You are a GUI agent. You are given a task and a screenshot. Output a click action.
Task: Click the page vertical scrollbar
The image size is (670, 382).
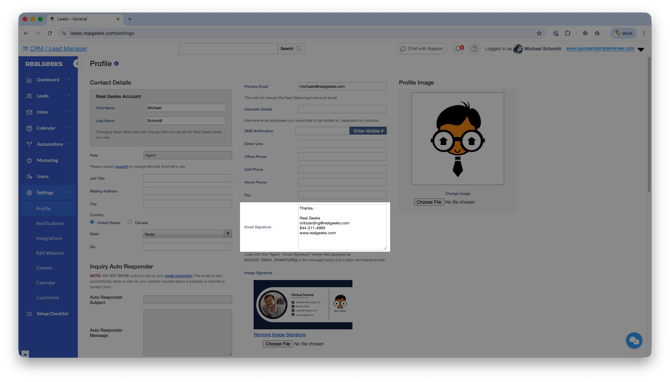(649, 124)
